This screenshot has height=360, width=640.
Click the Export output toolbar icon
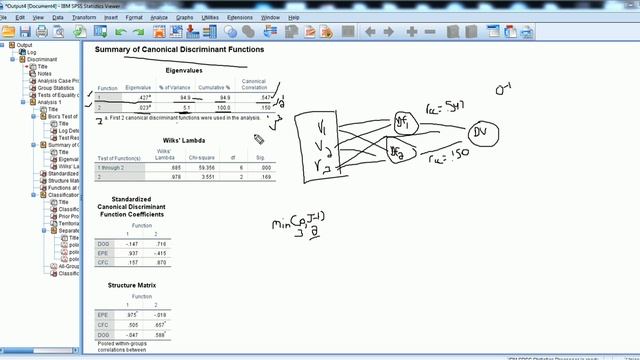tap(80, 31)
